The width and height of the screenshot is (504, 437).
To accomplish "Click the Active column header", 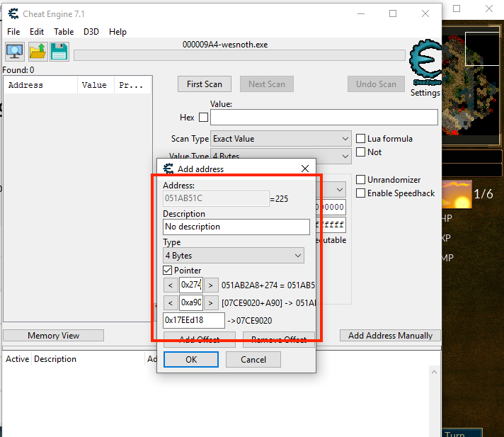I will (18, 359).
